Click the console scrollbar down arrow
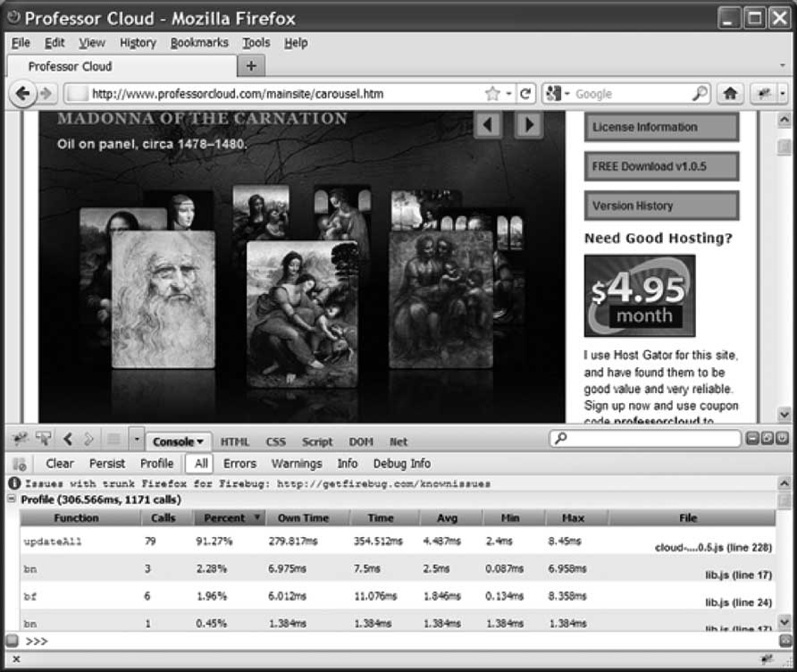The height and width of the screenshot is (672, 797). tap(784, 622)
